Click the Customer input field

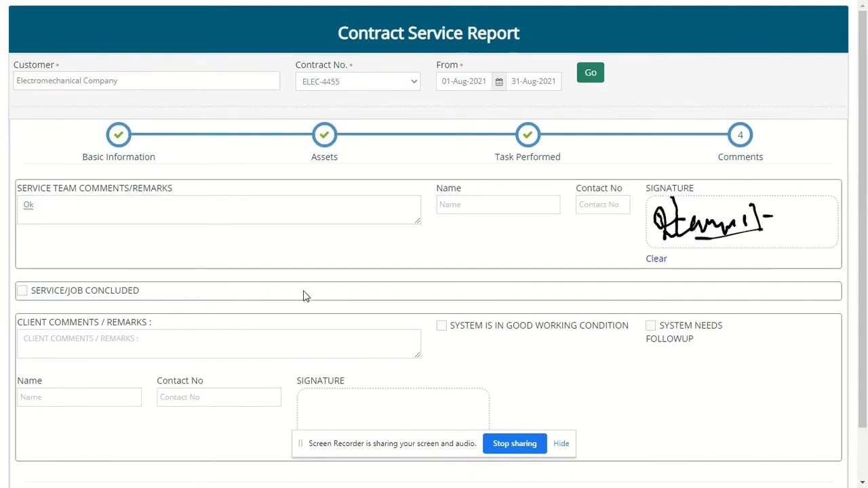[x=146, y=81]
